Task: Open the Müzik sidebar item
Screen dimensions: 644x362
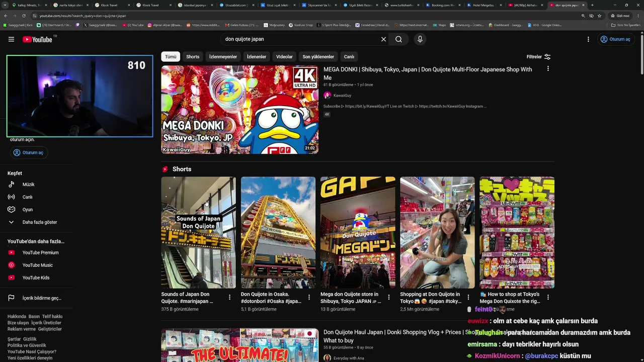Action: (36, 185)
